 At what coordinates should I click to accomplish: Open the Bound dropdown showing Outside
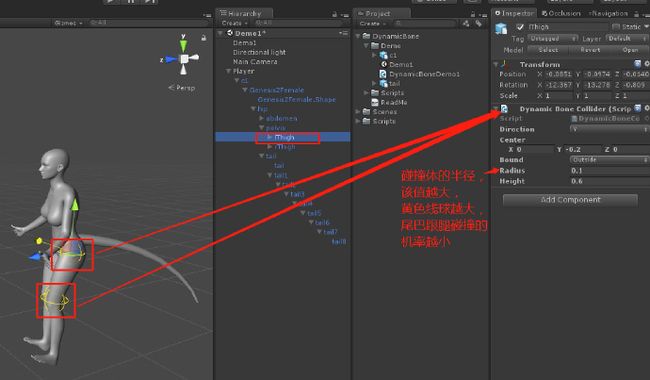(609, 160)
